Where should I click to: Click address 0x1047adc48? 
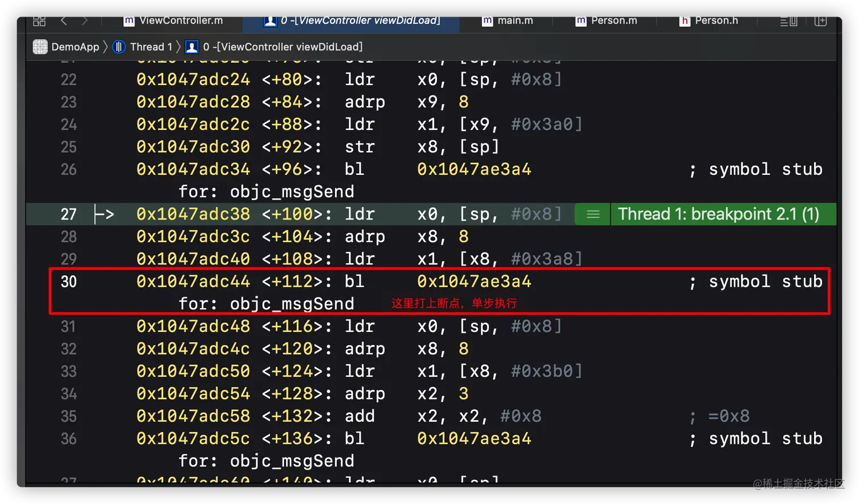(x=193, y=326)
